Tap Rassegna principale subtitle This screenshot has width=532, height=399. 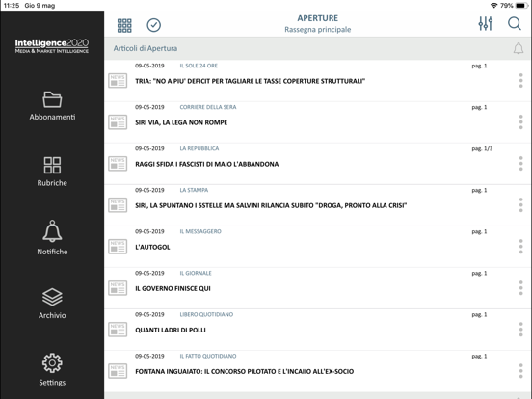click(x=318, y=30)
